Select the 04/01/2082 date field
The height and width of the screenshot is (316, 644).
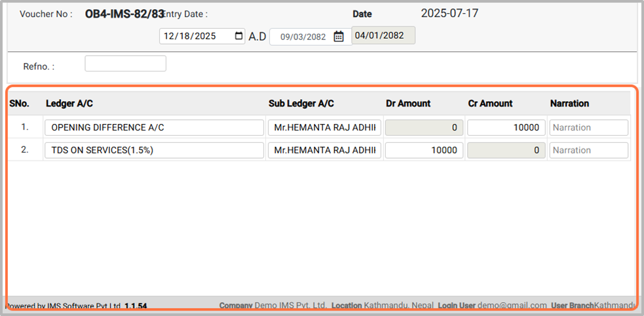point(383,36)
